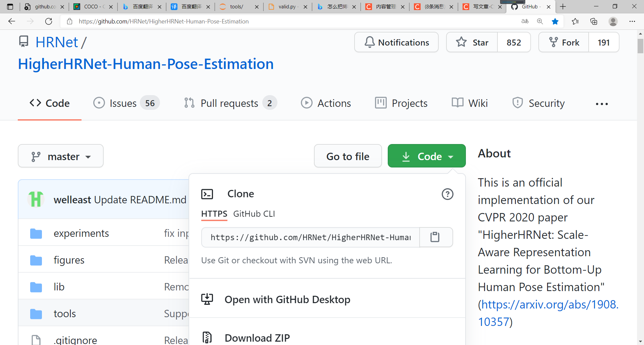
Task: Click the Star icon to star the repo
Action: [461, 42]
